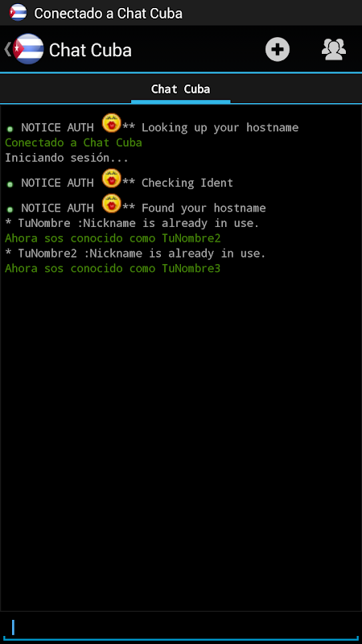Tap 'TuNombre2 :Nickname is already in use' line

135,254
